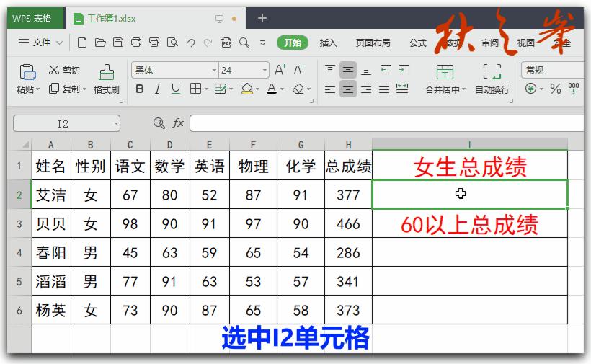Expand quick access toolbar customize arrow
591x364 pixels.
pos(263,43)
